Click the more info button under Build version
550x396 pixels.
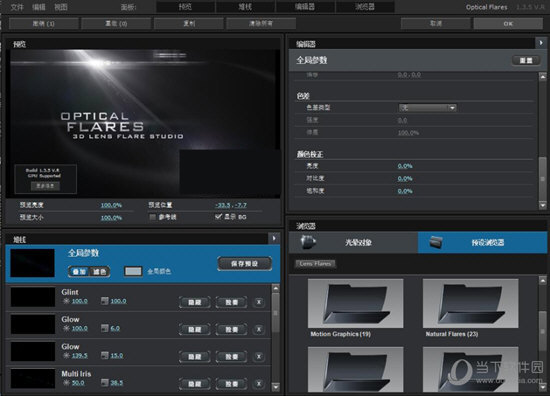point(45,186)
